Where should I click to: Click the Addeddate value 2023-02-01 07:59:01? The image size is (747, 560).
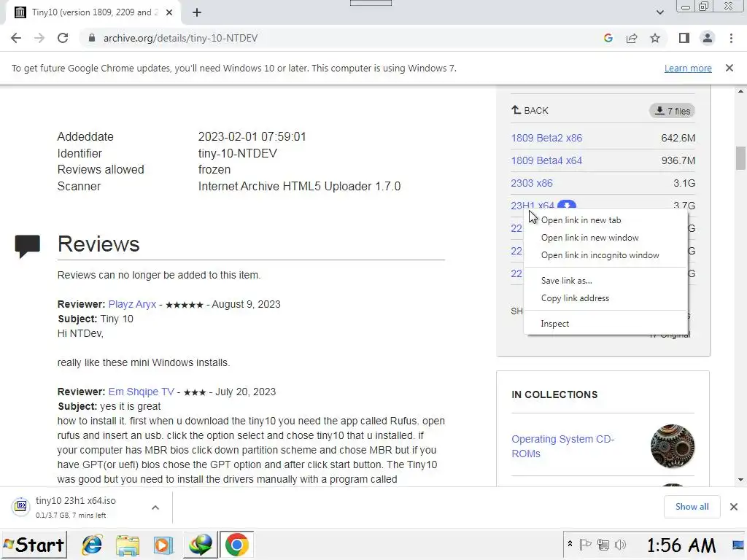(x=252, y=136)
